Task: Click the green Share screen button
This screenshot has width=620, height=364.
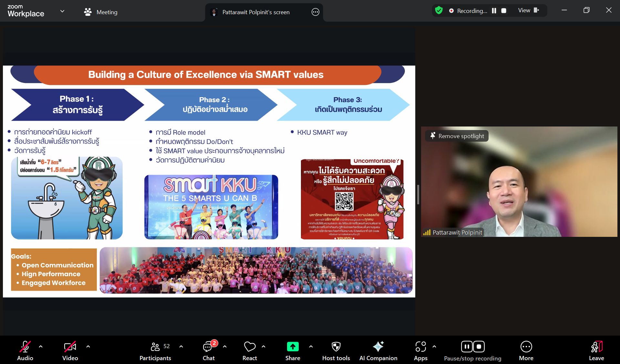Action: point(293,347)
